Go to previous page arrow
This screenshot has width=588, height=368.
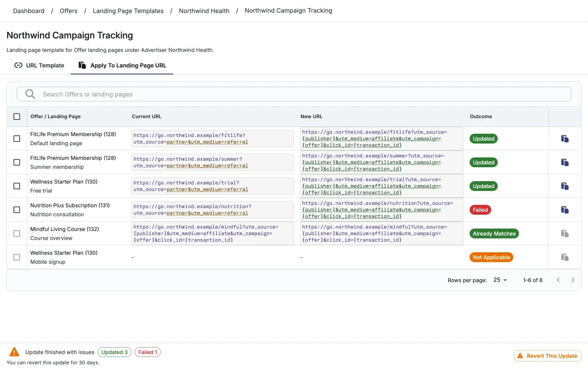click(558, 280)
